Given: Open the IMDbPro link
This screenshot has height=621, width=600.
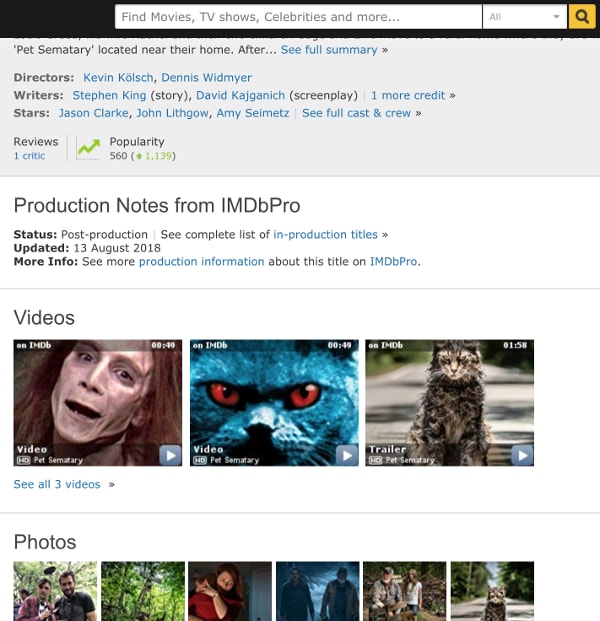Looking at the screenshot, I should point(393,262).
